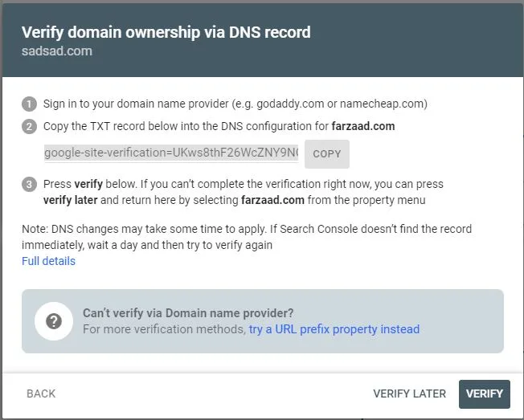The height and width of the screenshot is (420, 524).
Task: Click the bold 'verify later' text in step 3
Action: [70, 200]
